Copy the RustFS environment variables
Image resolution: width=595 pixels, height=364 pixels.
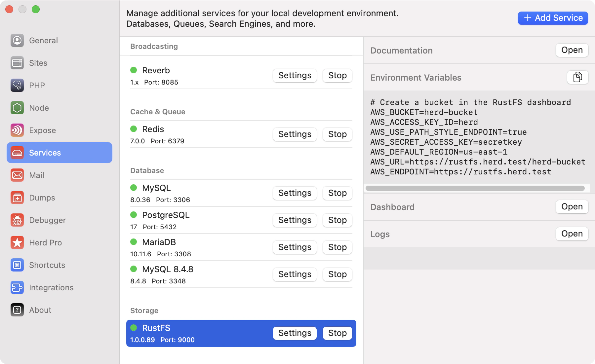click(577, 77)
